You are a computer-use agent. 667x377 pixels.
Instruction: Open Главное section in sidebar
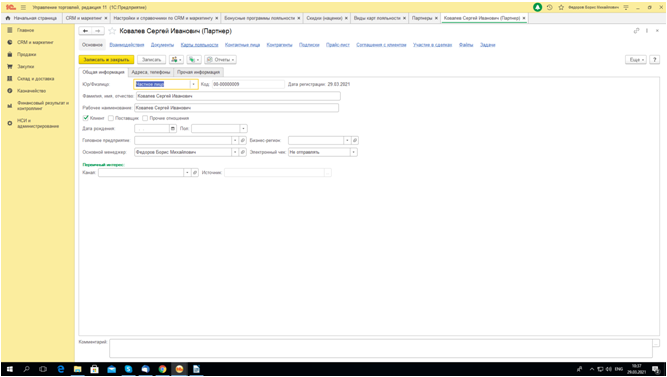26,30
